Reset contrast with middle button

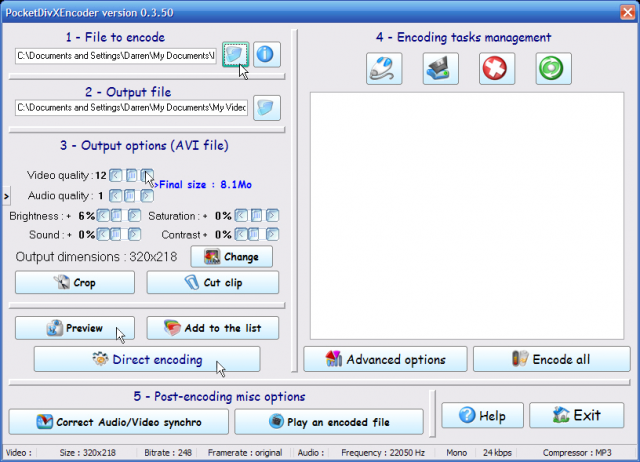click(x=254, y=234)
